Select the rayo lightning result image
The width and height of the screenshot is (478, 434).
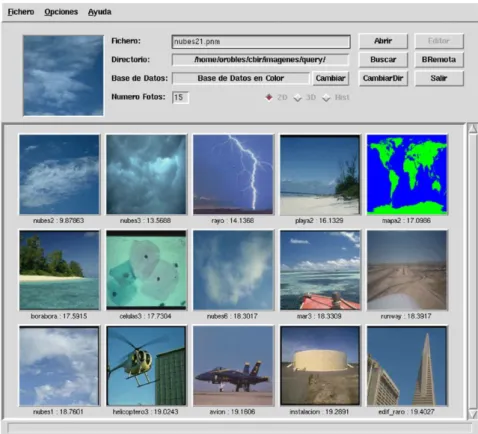pyautogui.click(x=233, y=174)
